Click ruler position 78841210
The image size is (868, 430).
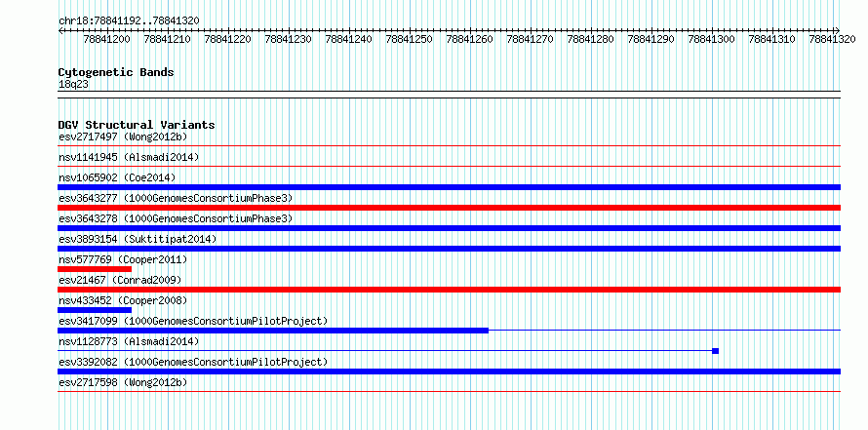(167, 39)
